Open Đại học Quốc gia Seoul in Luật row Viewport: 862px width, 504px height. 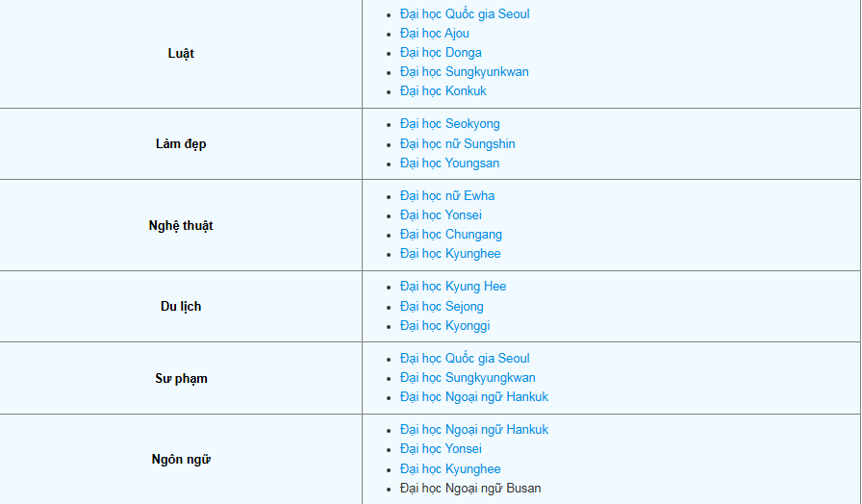465,14
